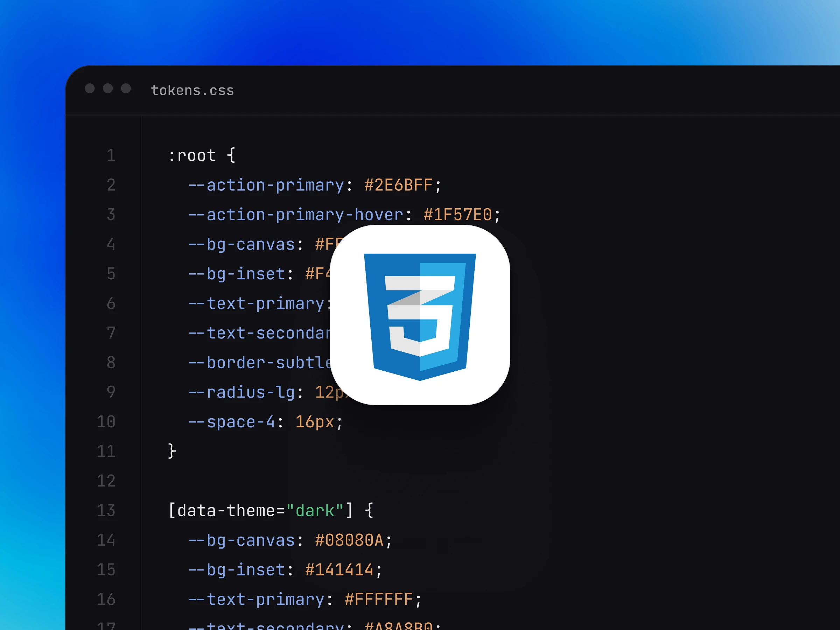Click the --border-subtle property on line 8
The width and height of the screenshot is (840, 630).
coord(260,363)
